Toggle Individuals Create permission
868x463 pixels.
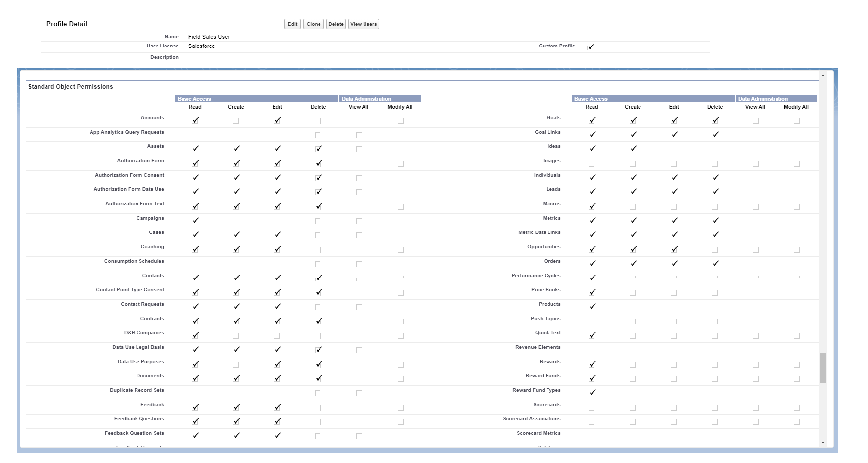click(x=634, y=178)
